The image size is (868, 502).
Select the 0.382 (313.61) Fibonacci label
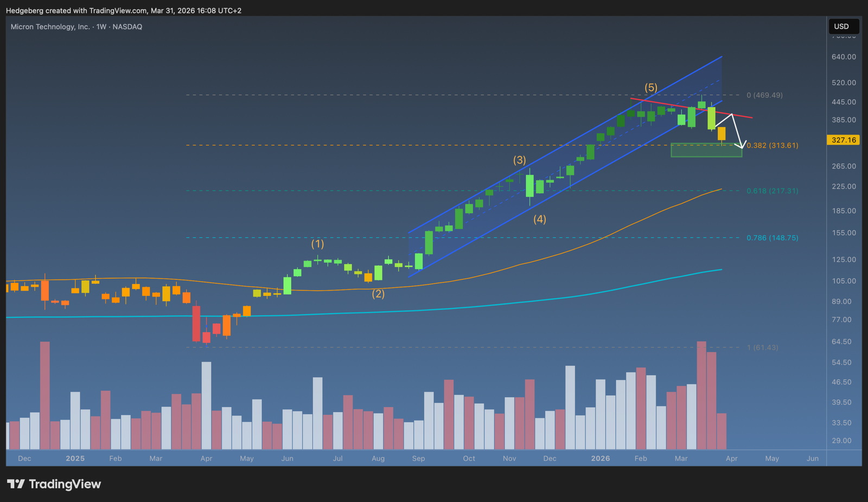tap(772, 145)
